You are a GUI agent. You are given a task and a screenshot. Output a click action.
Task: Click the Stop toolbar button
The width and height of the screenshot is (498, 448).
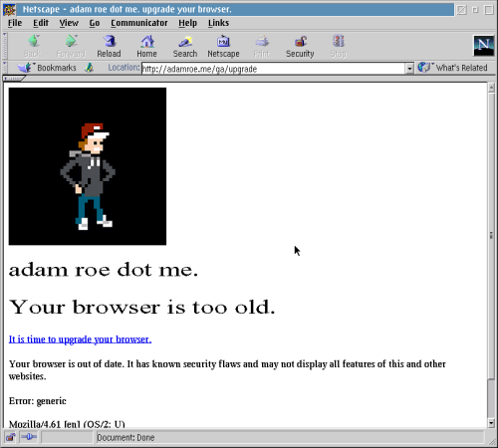pyautogui.click(x=339, y=47)
